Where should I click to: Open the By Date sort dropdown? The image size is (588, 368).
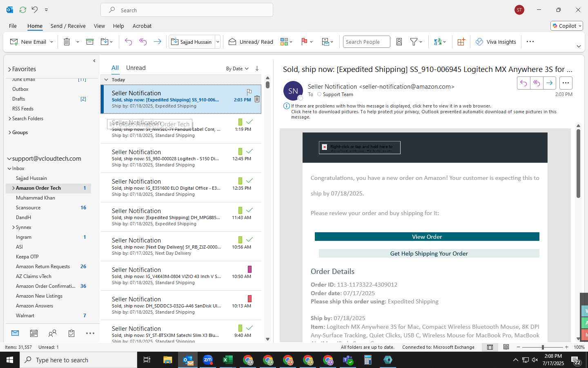pyautogui.click(x=237, y=69)
